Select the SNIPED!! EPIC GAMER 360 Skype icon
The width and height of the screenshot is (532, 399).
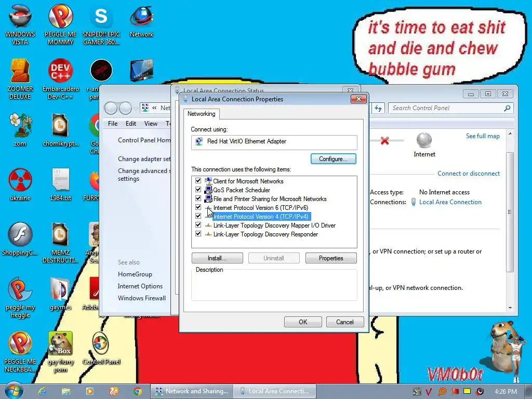[101, 24]
